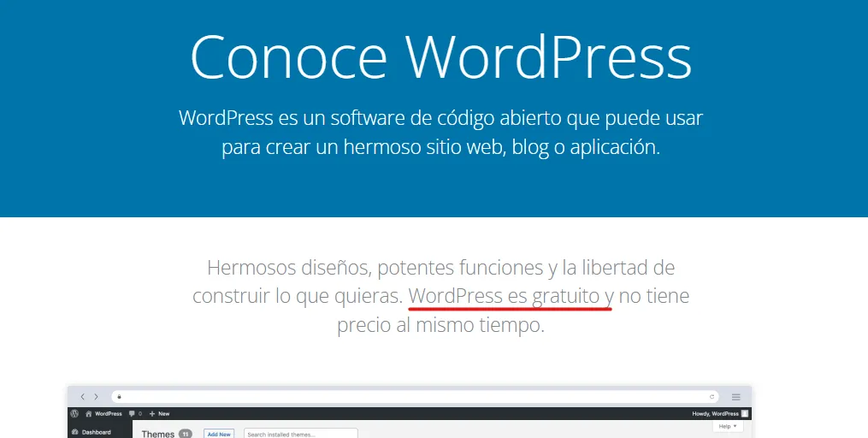This screenshot has height=438, width=868.
Task: Expand the Help dropdown
Action: tap(728, 426)
